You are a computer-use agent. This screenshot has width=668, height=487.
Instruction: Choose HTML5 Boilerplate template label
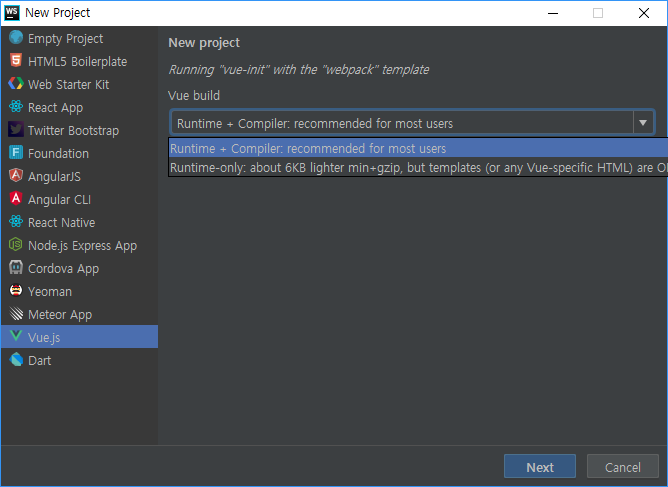(x=78, y=61)
